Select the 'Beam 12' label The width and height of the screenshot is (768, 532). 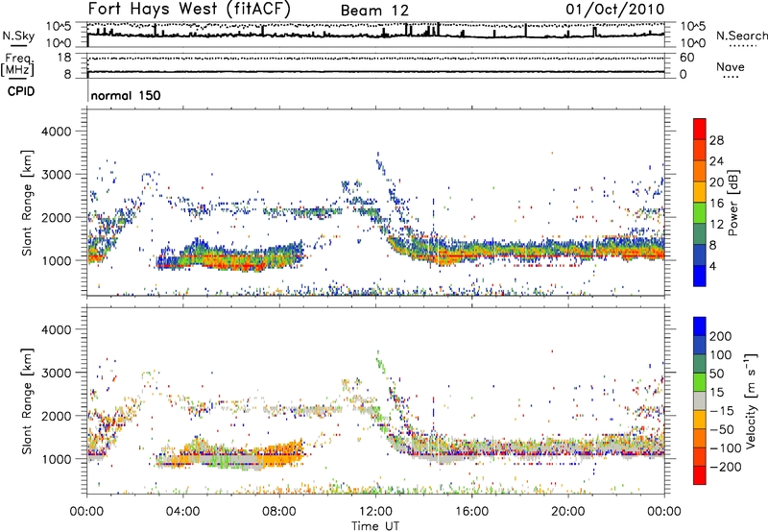[x=374, y=11]
